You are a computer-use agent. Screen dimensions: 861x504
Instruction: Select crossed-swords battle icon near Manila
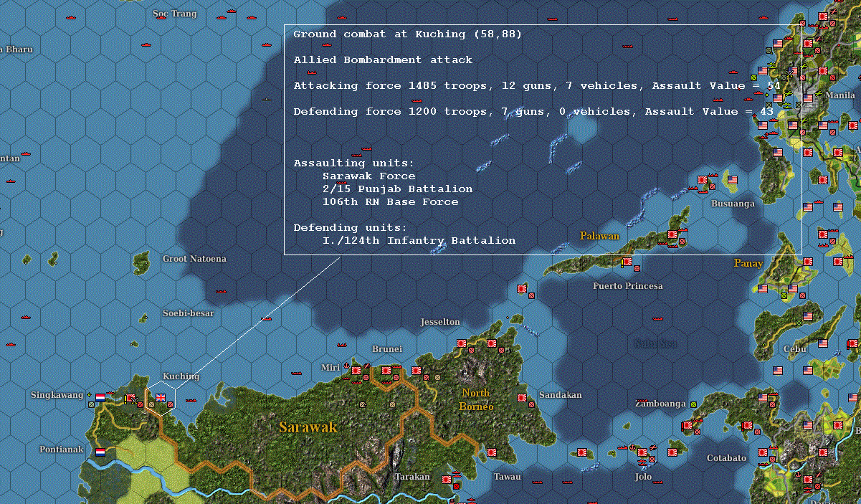[x=791, y=72]
